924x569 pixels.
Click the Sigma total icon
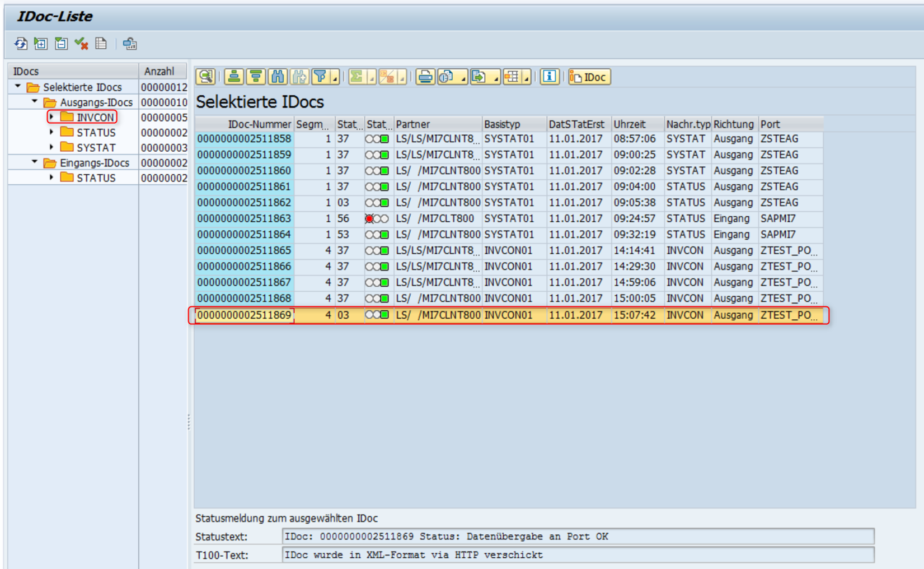357,77
